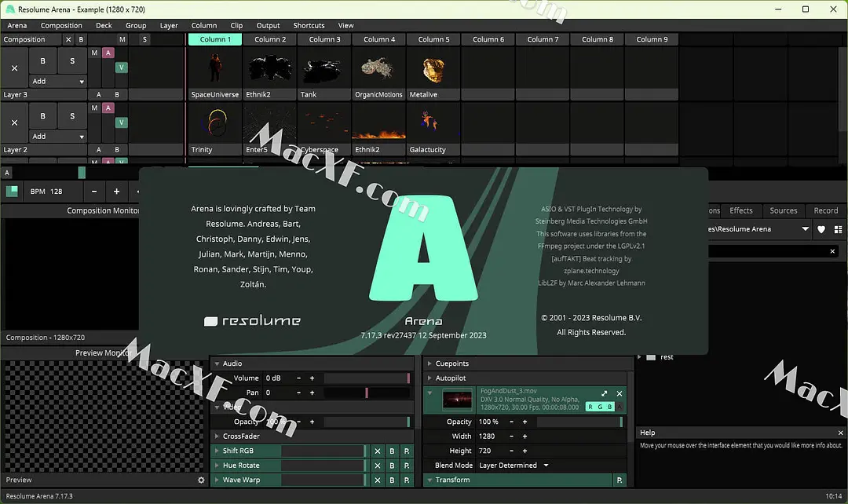Open the Shortcuts menu
The height and width of the screenshot is (504, 848).
coord(309,25)
